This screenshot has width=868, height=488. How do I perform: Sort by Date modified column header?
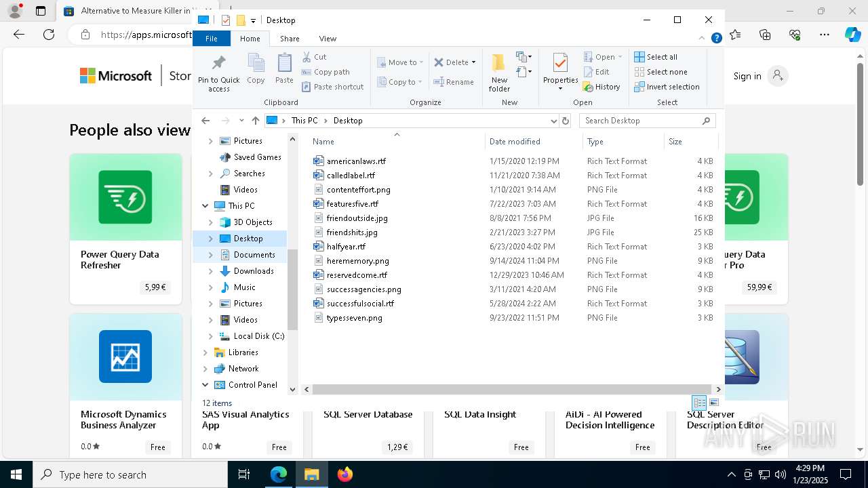pyautogui.click(x=533, y=142)
